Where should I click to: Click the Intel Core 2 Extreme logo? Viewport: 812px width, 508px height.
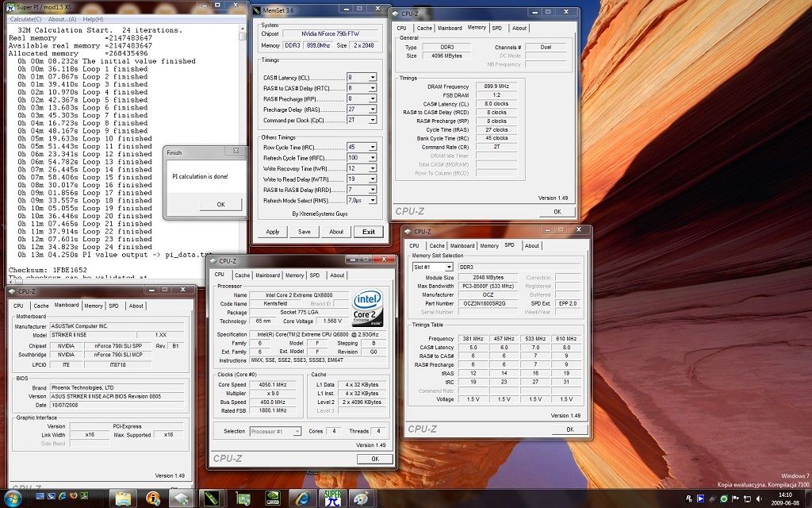pos(368,307)
